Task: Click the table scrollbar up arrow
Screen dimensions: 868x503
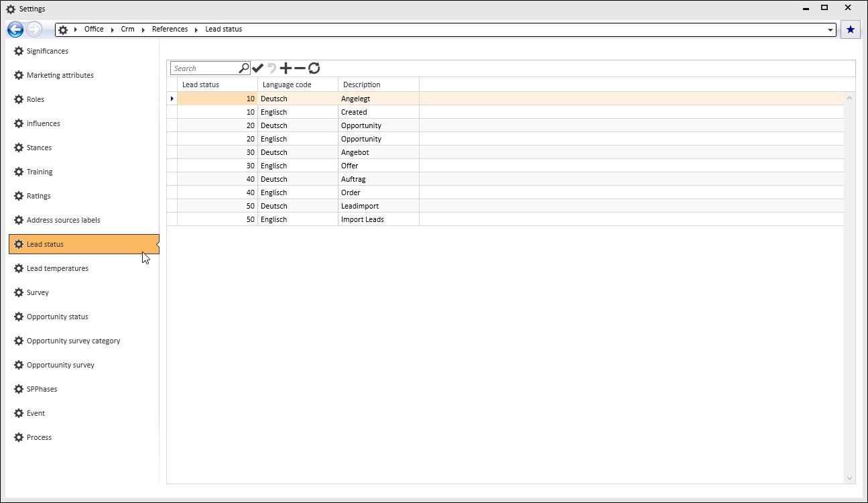Action: click(850, 98)
